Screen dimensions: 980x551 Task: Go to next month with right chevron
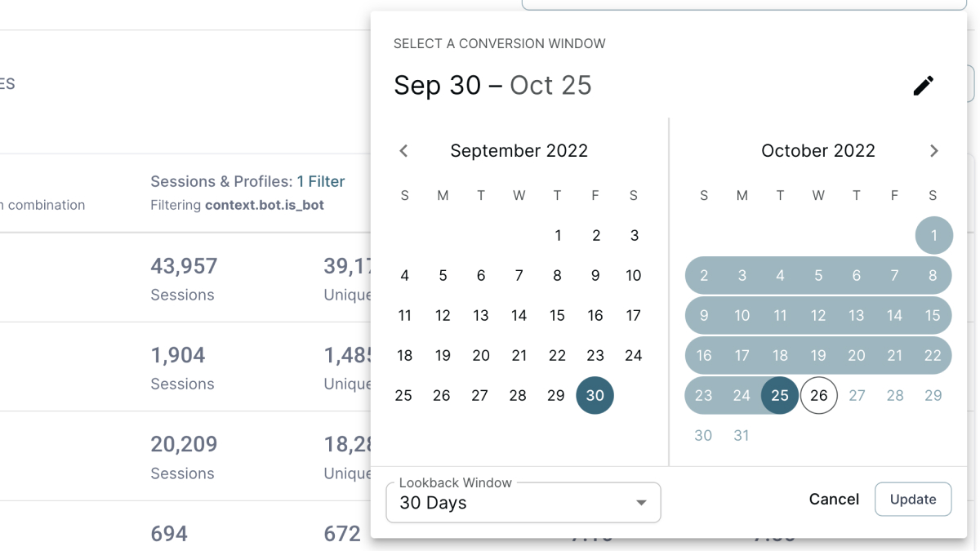pos(934,151)
